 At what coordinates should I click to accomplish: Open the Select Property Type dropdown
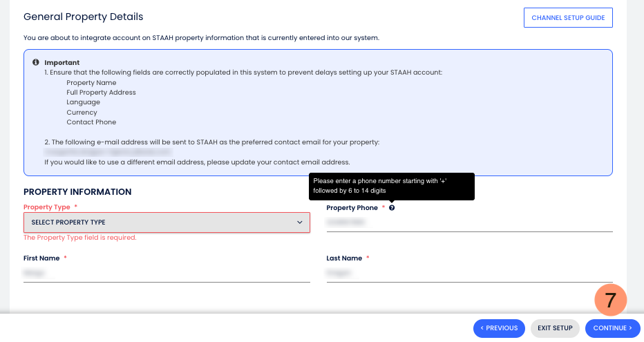coord(167,222)
